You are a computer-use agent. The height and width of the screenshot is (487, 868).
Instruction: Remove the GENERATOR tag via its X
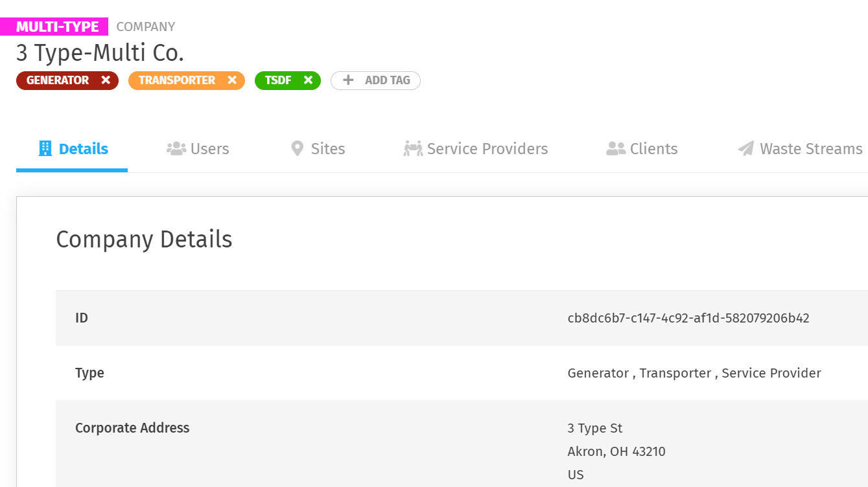(106, 80)
